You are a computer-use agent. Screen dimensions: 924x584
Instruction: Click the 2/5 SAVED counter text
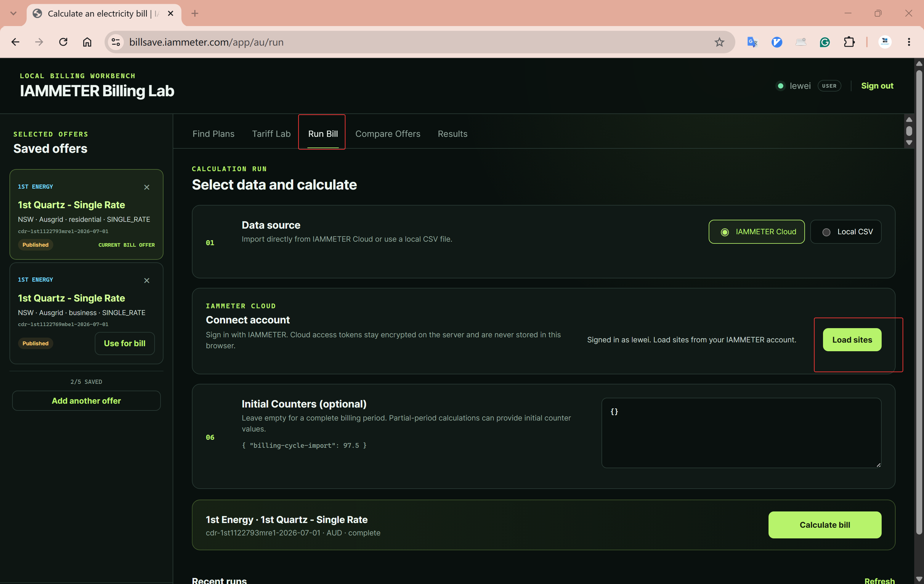click(86, 382)
